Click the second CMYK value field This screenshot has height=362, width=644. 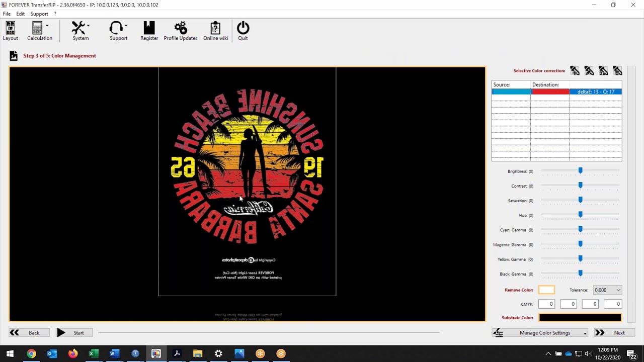click(568, 304)
